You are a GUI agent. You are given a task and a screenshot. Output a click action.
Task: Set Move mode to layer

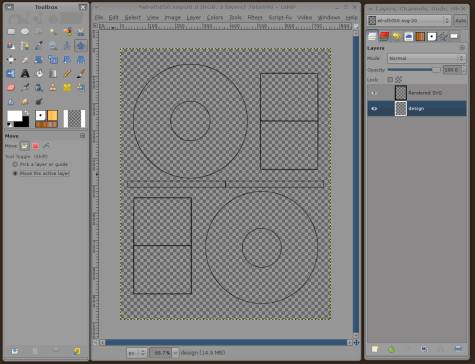[24, 146]
